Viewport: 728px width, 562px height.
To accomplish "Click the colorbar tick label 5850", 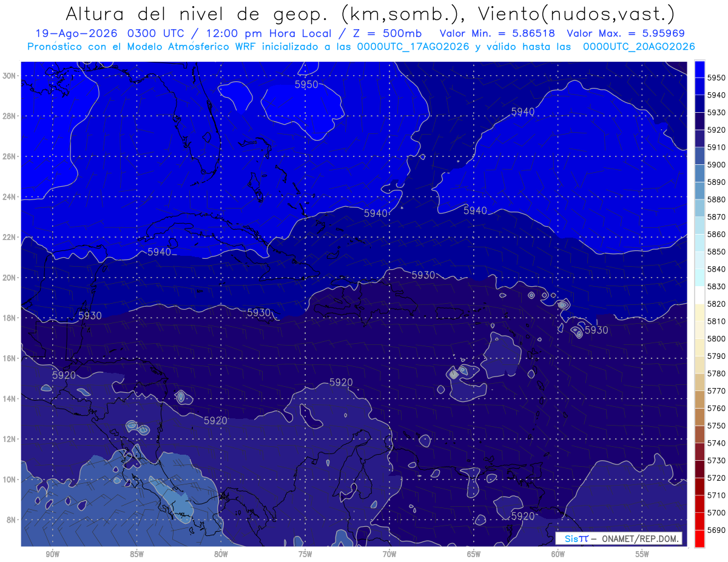I will click(x=716, y=252).
